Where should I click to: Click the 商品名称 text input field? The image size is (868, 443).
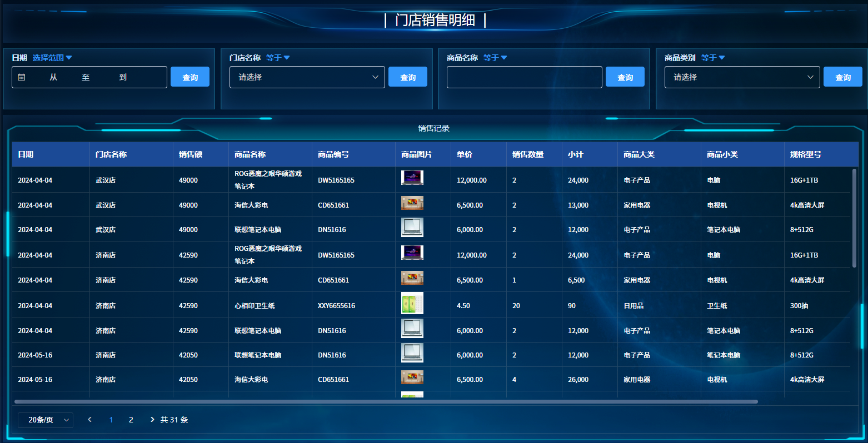coord(524,77)
